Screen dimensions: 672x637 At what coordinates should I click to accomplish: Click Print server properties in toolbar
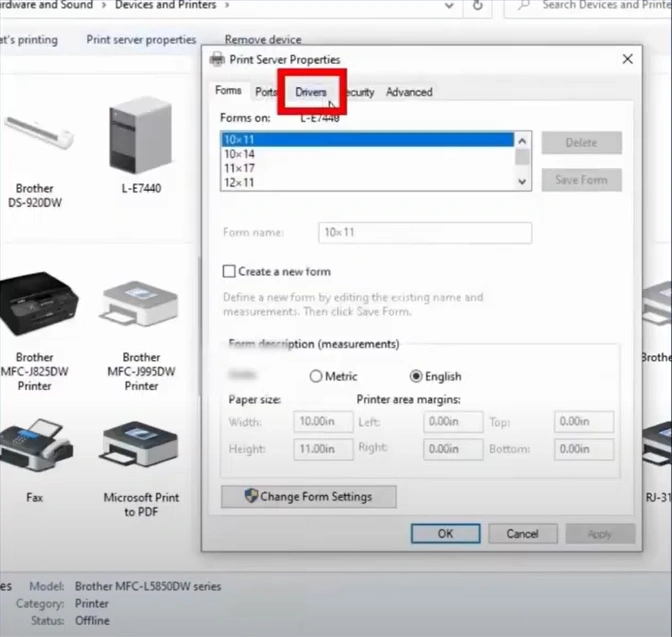pyautogui.click(x=141, y=40)
